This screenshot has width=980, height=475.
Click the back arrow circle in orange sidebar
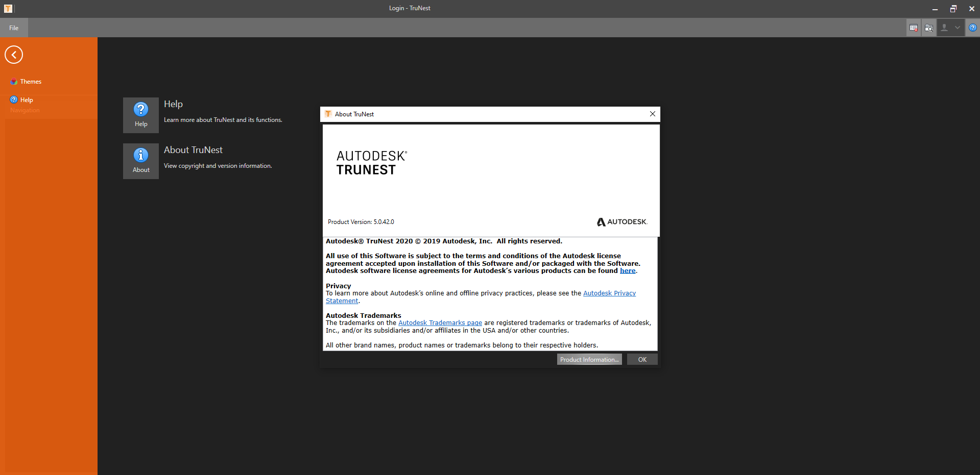(x=14, y=55)
